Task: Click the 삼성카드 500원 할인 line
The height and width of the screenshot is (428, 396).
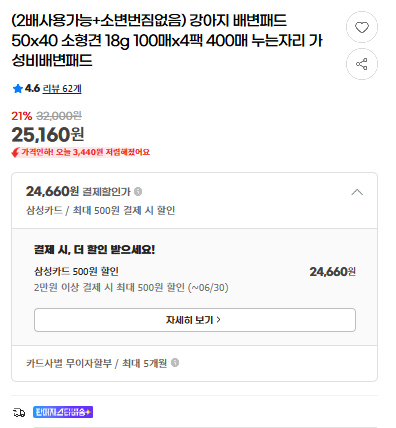Action: tap(76, 271)
